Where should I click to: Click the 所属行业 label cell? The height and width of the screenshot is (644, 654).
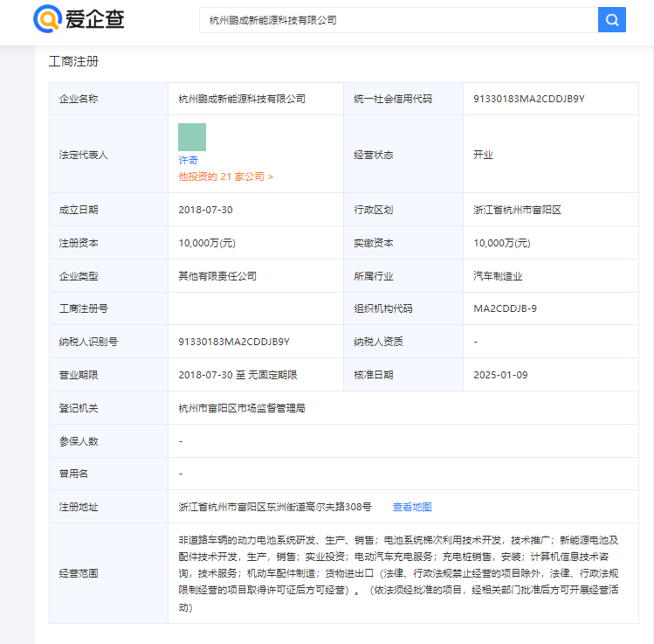pos(403,276)
